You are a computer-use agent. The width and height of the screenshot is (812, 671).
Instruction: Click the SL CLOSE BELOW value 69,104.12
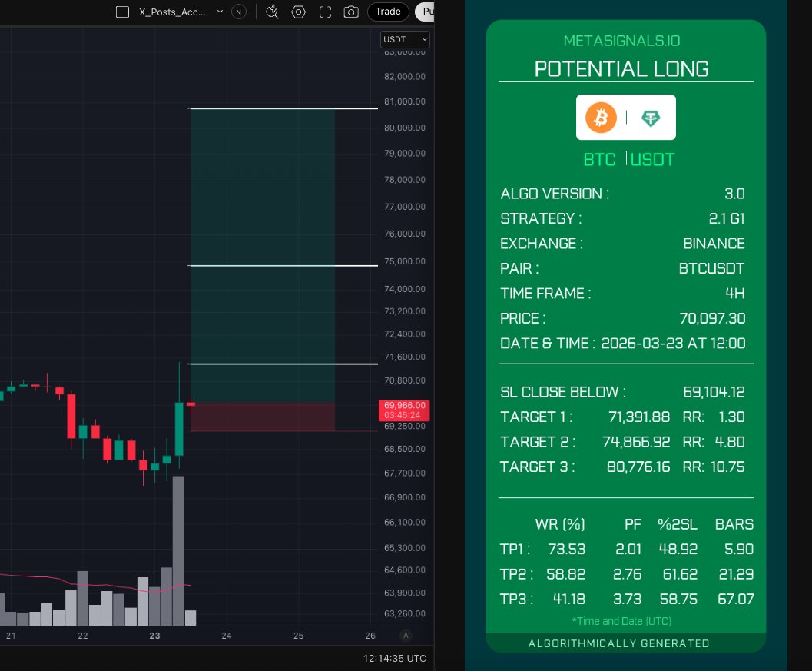pos(714,392)
